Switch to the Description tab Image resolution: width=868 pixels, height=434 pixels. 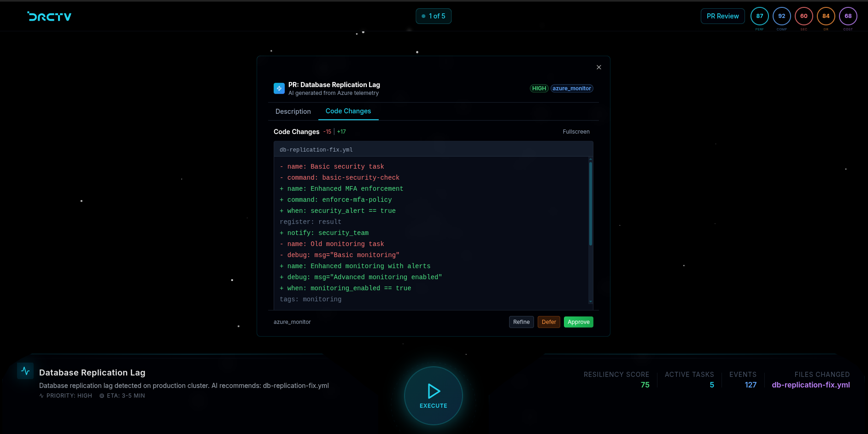click(x=293, y=111)
